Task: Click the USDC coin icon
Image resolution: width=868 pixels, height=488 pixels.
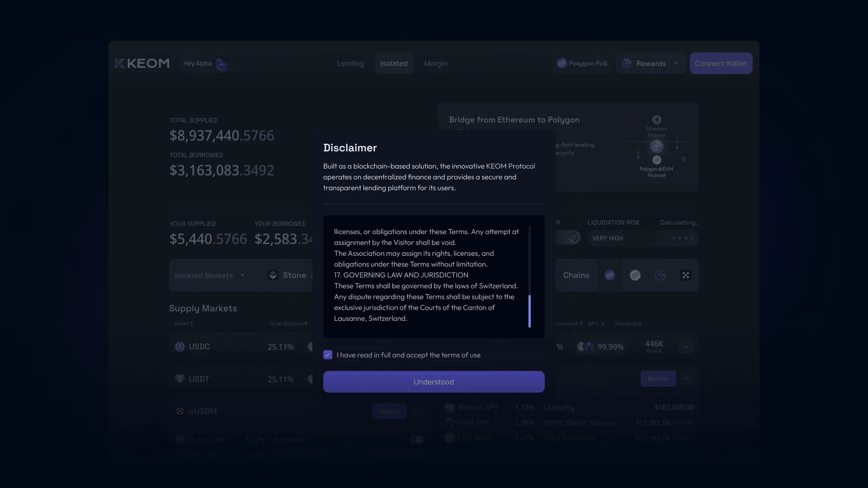Action: pos(180,347)
